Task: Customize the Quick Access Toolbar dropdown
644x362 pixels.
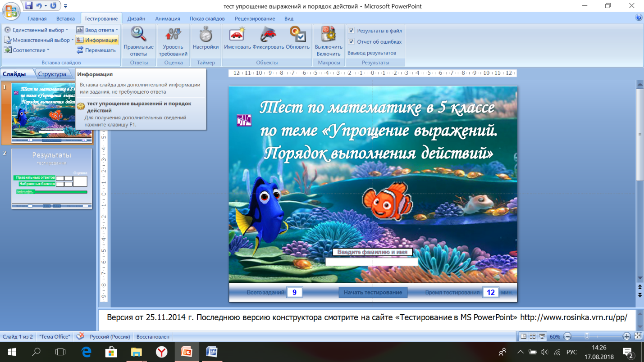Action: [66, 6]
